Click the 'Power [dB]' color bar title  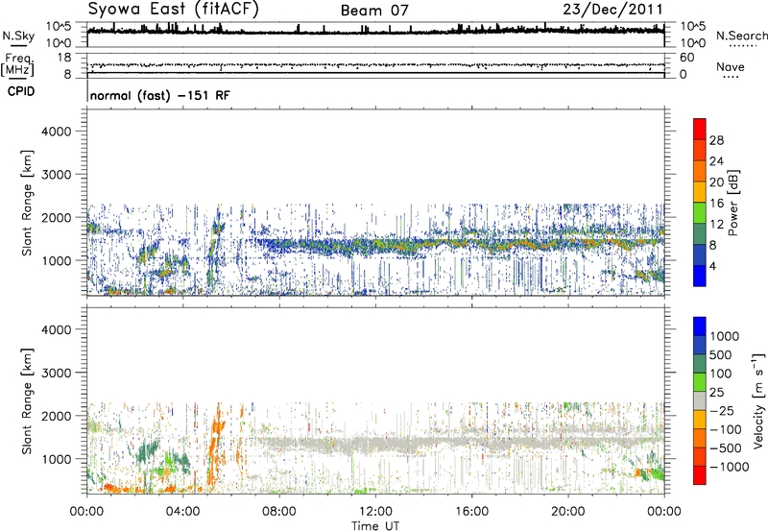click(x=732, y=203)
